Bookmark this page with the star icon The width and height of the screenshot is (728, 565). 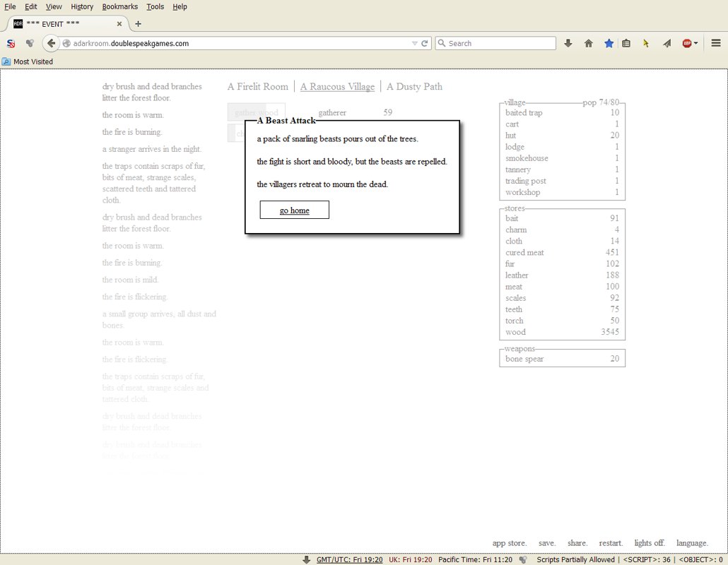(609, 43)
